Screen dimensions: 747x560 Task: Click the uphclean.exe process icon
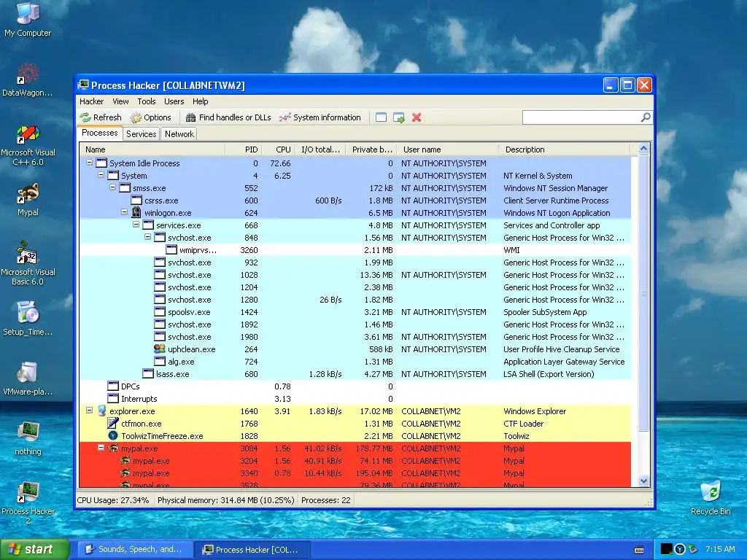tap(160, 349)
